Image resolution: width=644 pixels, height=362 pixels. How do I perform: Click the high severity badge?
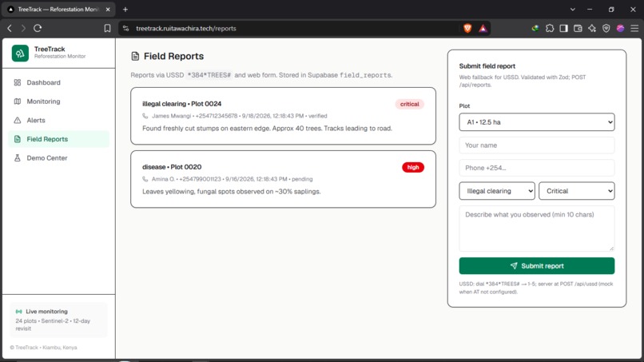coord(413,167)
